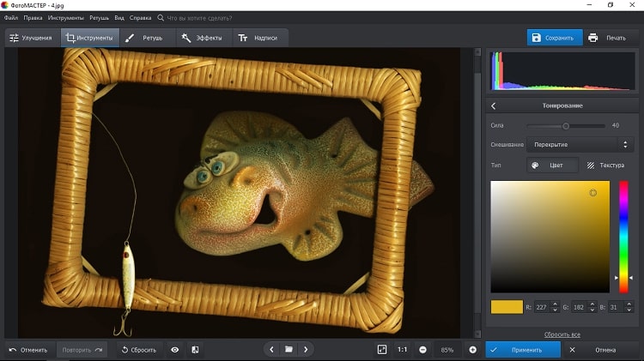Click the fit-to-screen zoom icon

[382, 350]
